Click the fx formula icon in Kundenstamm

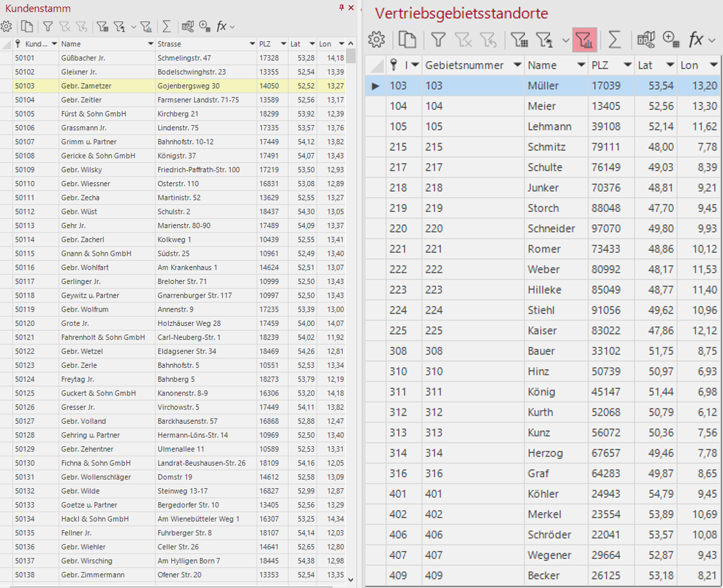[x=221, y=26]
